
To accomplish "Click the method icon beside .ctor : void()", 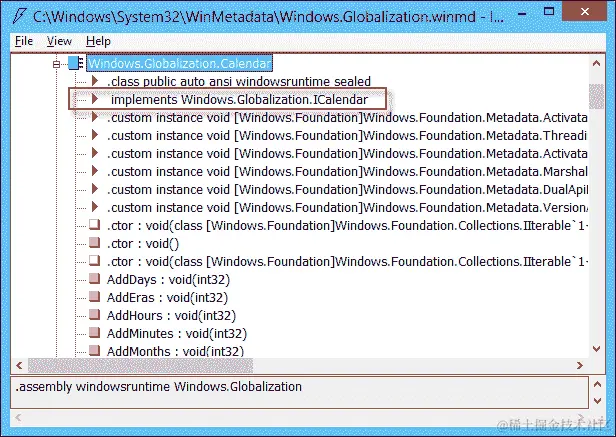I will (95, 243).
